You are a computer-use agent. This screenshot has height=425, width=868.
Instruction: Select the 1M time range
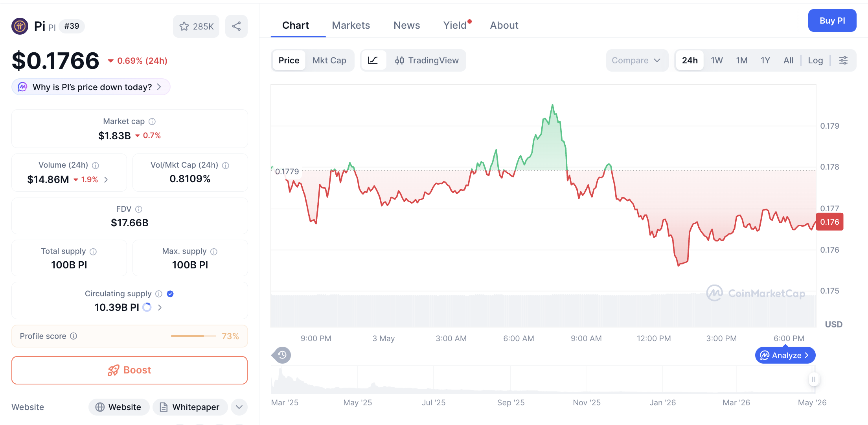point(742,60)
